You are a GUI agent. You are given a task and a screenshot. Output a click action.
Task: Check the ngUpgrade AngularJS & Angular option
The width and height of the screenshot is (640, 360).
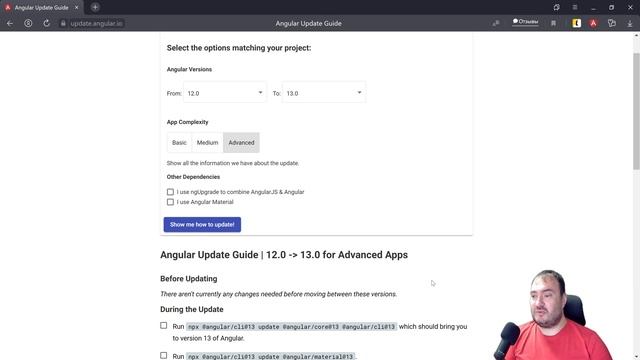pos(170,192)
